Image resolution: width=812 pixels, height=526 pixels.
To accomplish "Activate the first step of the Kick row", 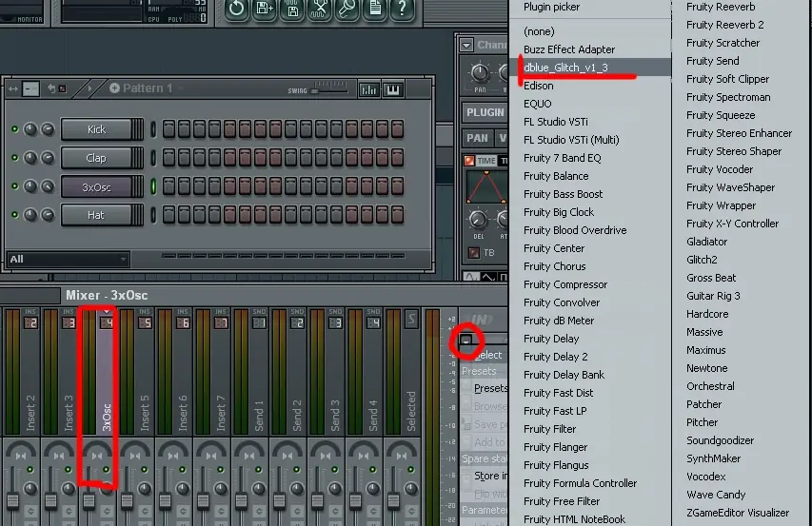I will pos(168,129).
